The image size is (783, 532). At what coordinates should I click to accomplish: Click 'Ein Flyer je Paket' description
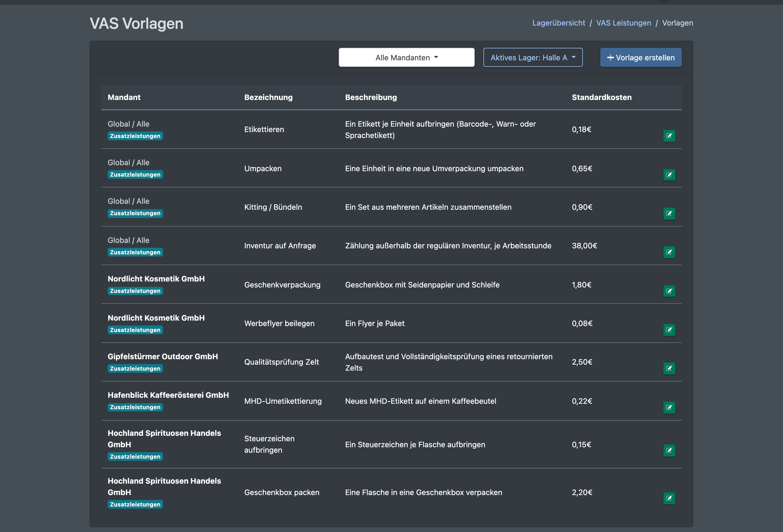point(375,324)
